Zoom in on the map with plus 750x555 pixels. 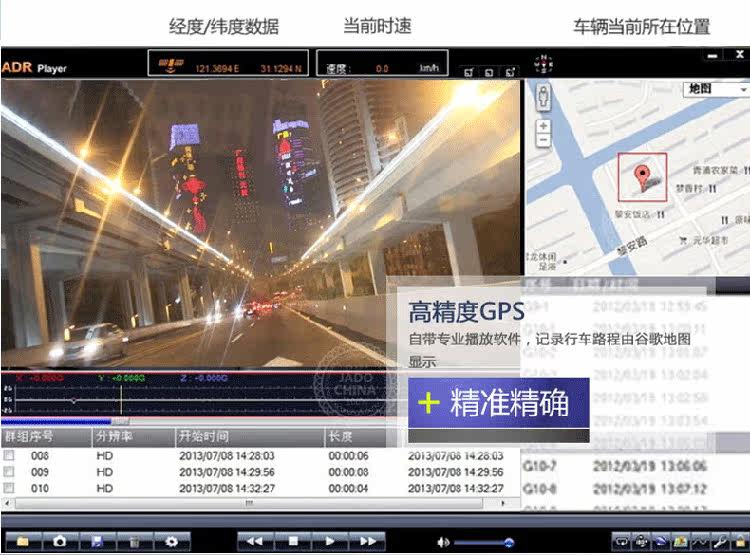543,127
